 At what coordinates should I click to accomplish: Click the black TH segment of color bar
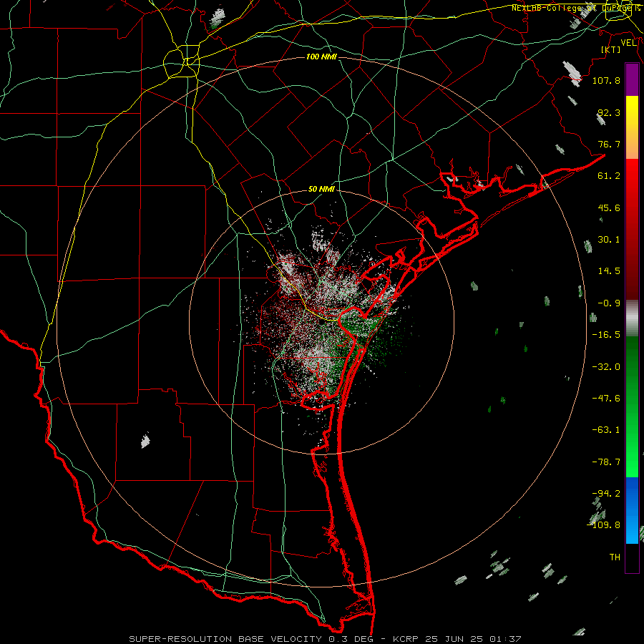[632, 557]
